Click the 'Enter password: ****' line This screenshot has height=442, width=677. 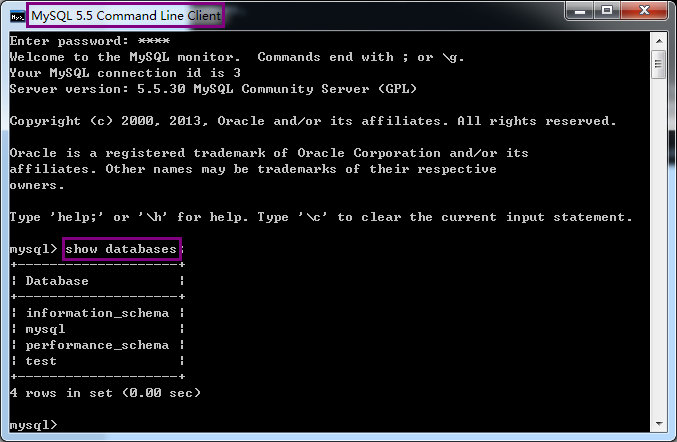90,41
